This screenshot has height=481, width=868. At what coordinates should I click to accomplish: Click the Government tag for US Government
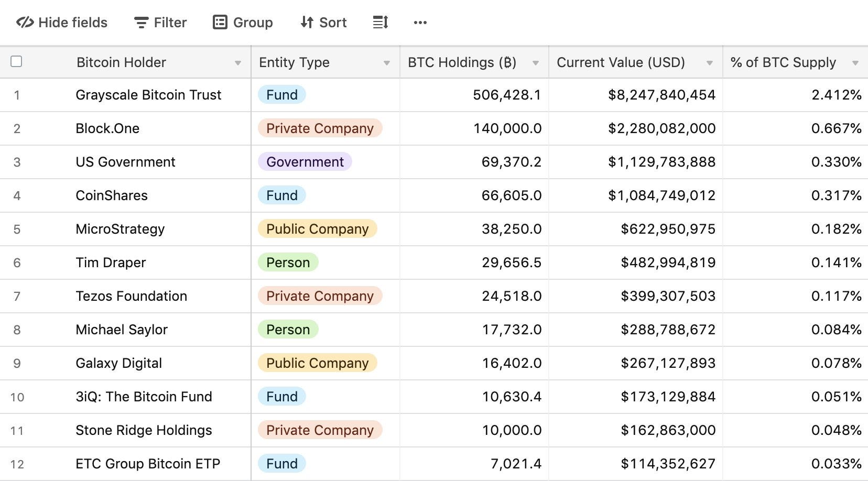[x=305, y=162]
